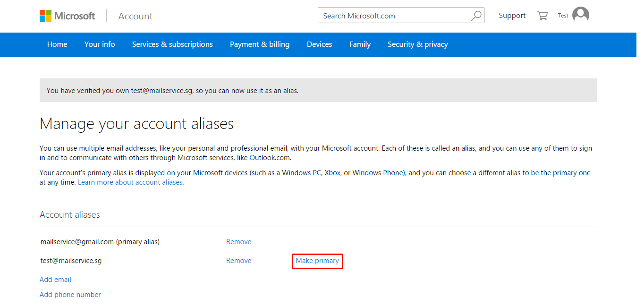The image size is (644, 306).
Task: Remove the test@mailservice.sg alias
Action: tap(239, 261)
